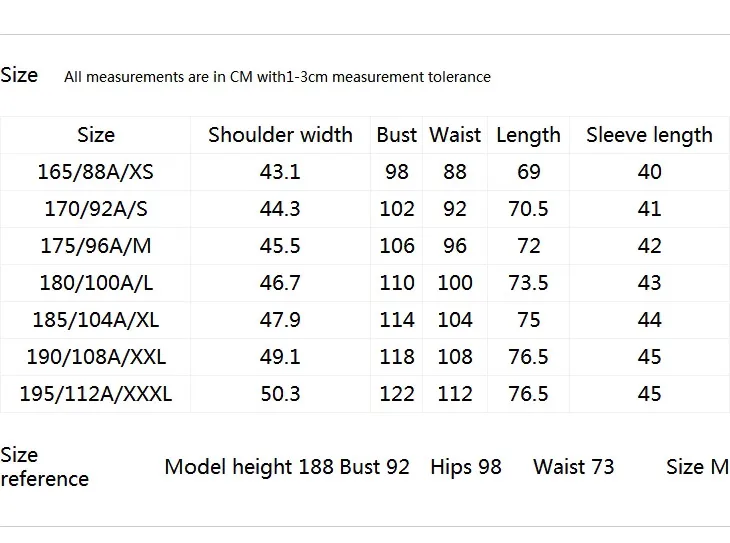Click the Shoulder width column header

(x=280, y=135)
